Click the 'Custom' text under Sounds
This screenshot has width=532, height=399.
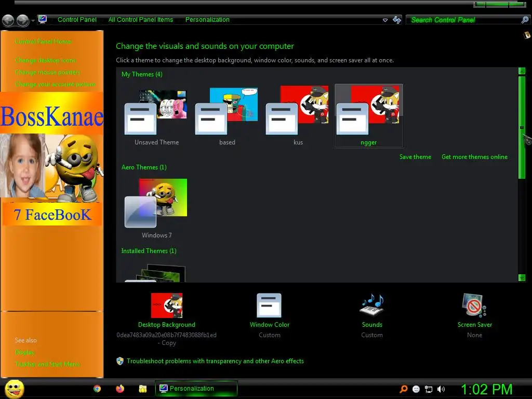372,335
